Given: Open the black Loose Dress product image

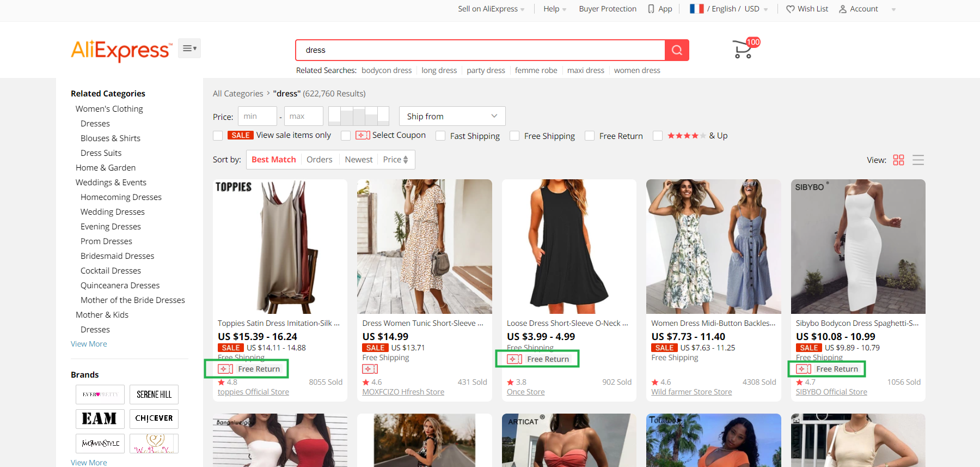Looking at the screenshot, I should [x=569, y=246].
